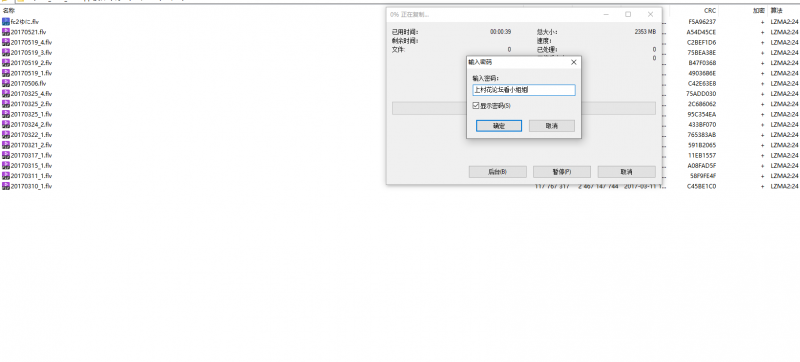Click CRC value 591B2065
Screen dimensions: 800x362
(702, 145)
